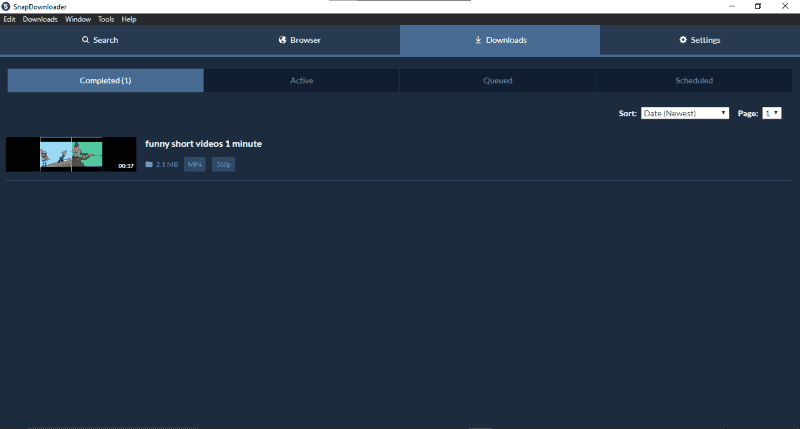Open the Window menu

[x=78, y=19]
